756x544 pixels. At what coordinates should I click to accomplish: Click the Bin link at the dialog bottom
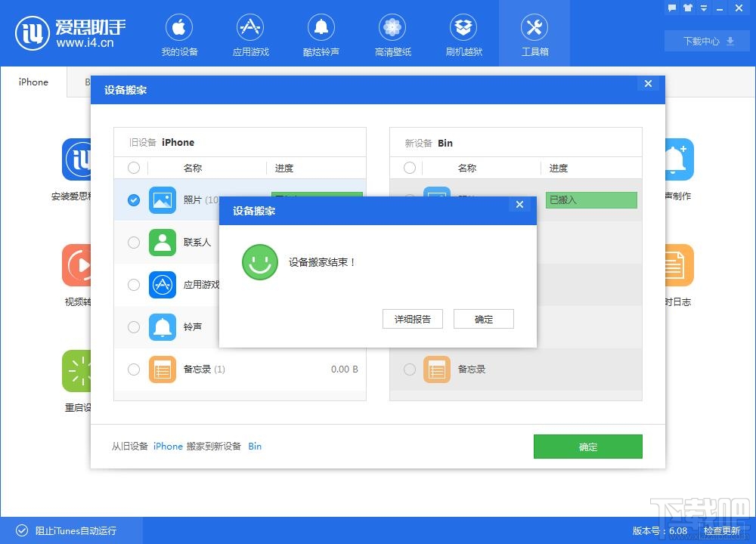coord(255,447)
